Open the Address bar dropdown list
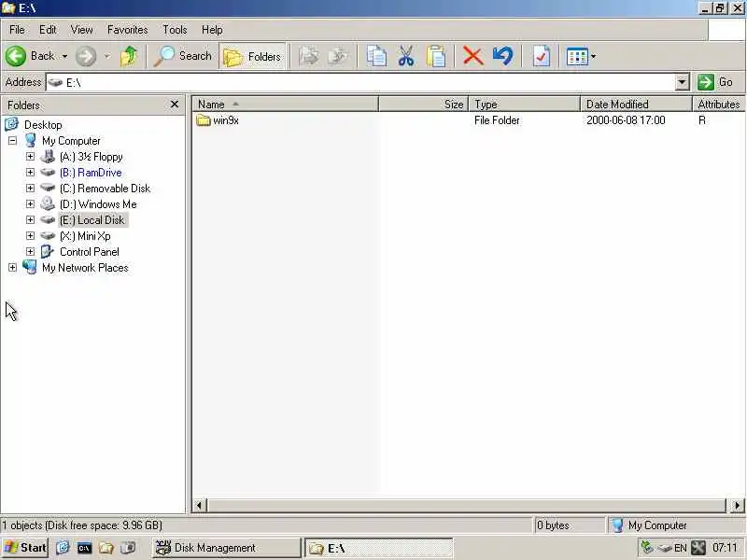This screenshot has width=747, height=560. point(683,82)
